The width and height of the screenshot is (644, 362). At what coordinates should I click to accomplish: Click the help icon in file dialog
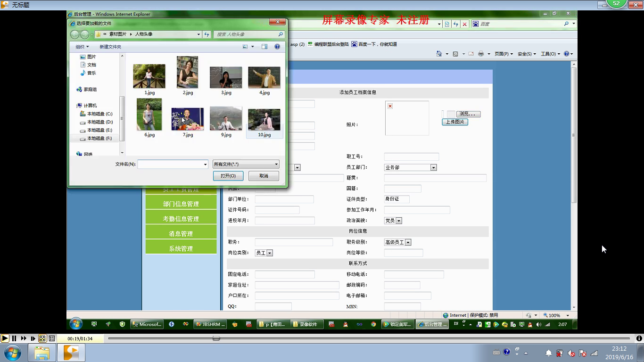coord(277,47)
